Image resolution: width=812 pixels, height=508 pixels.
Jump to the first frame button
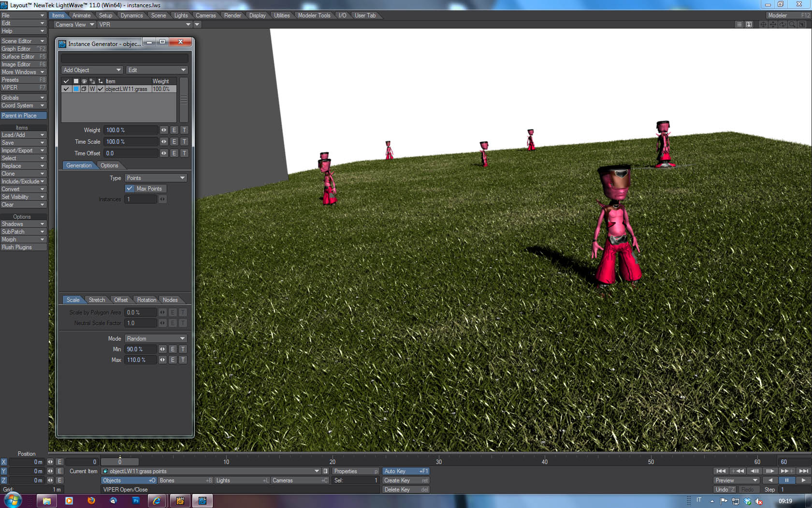(x=721, y=471)
